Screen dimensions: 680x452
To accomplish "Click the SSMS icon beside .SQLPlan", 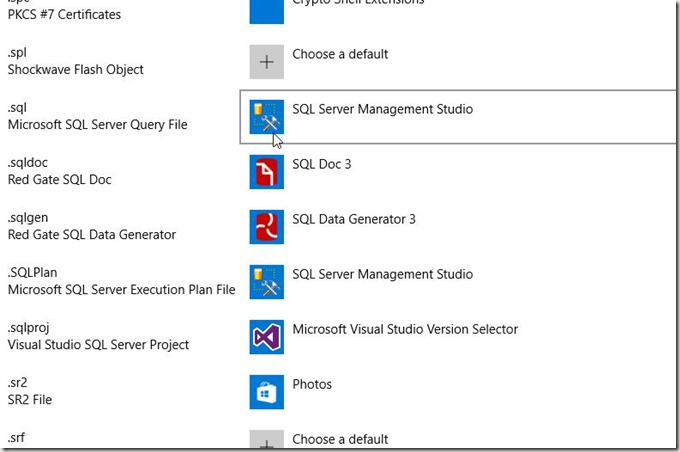I will (267, 282).
